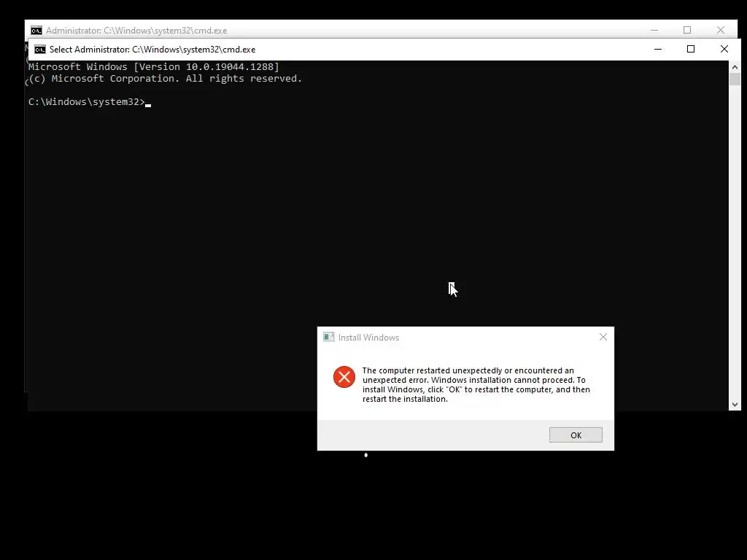Viewport: 747px width, 560px height.
Task: Close the Install Windows error dialog
Action: point(603,337)
